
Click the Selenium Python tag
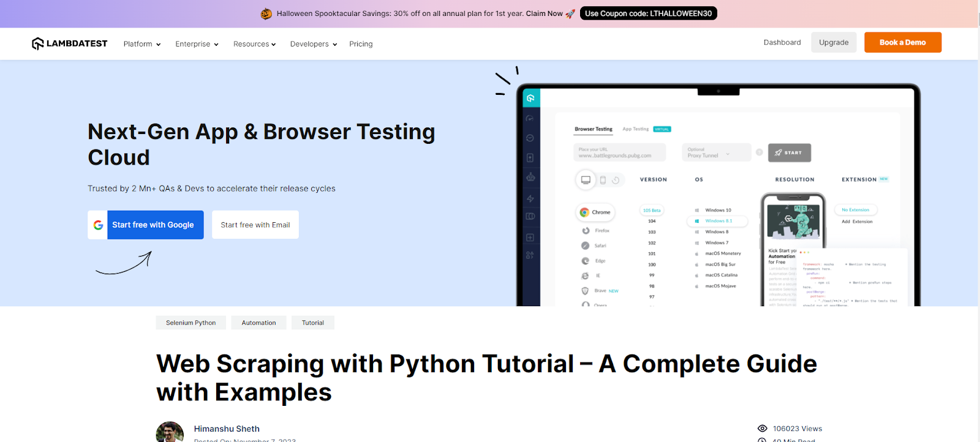191,323
